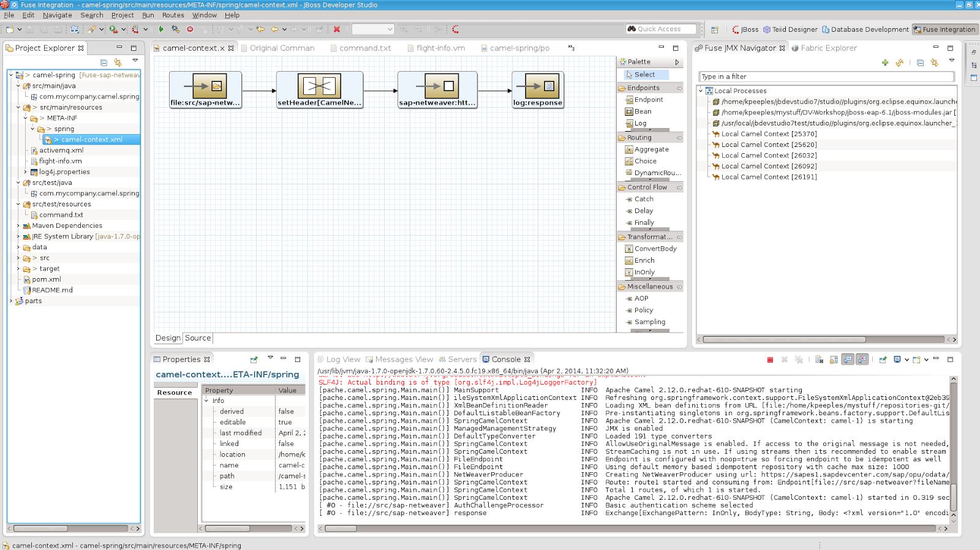Open the Navigate menu
This screenshot has height=550, width=980.
tap(57, 15)
